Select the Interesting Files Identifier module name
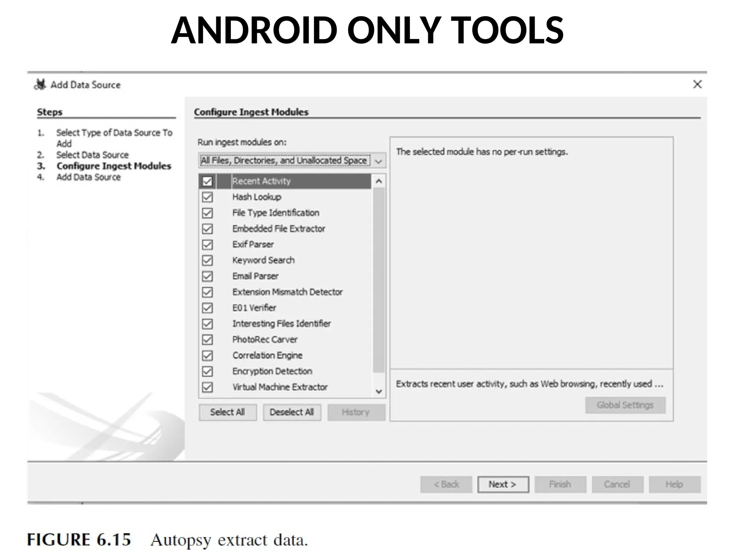The image size is (747, 560). point(282,324)
